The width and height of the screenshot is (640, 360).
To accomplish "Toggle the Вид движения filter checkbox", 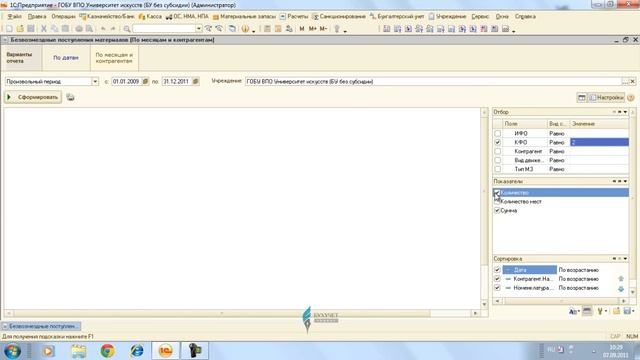I will tap(497, 160).
